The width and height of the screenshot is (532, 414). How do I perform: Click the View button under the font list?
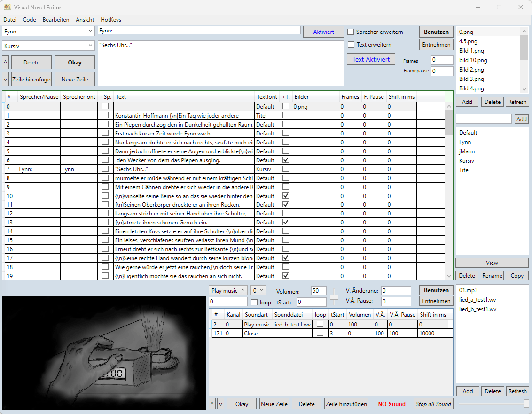(492, 263)
